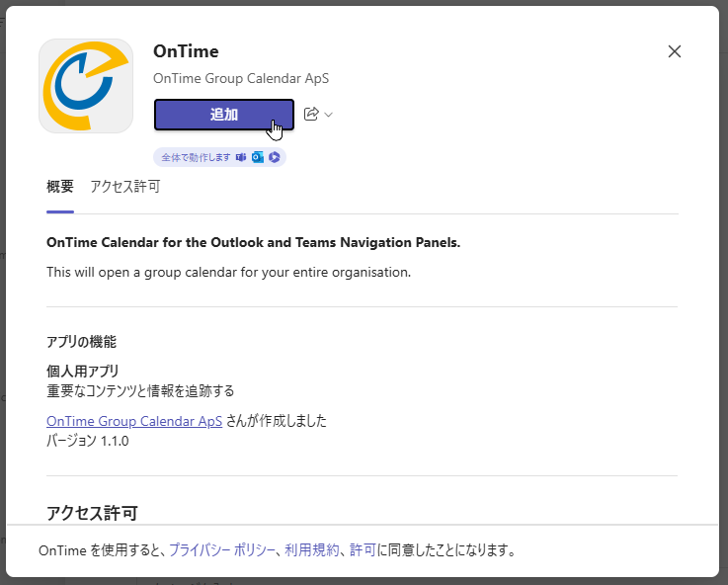Click the 全体で動作します badge text
Screen dimensions: 728x585
tap(196, 157)
